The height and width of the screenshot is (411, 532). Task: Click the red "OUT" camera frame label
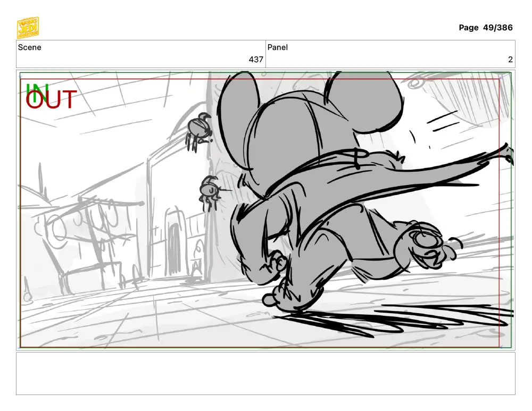tap(51, 99)
